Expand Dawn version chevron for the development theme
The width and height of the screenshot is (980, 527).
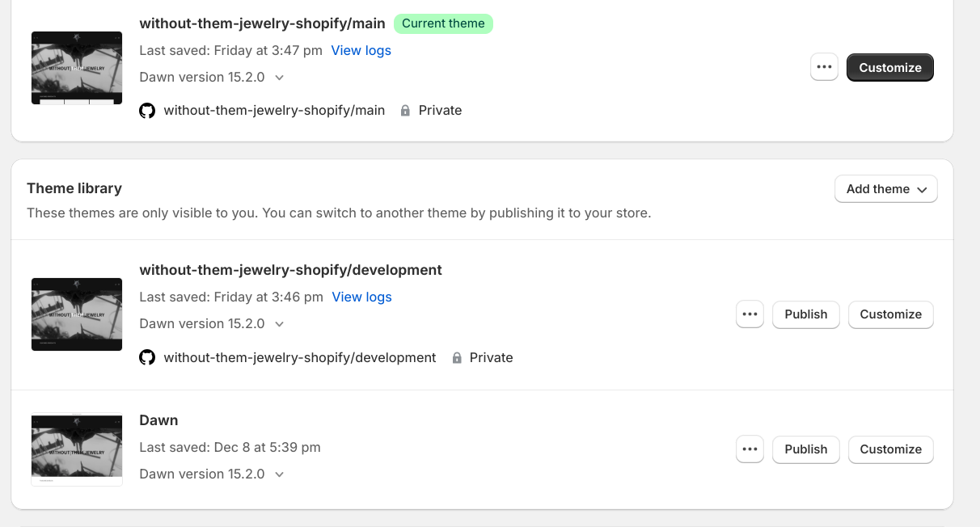[280, 324]
